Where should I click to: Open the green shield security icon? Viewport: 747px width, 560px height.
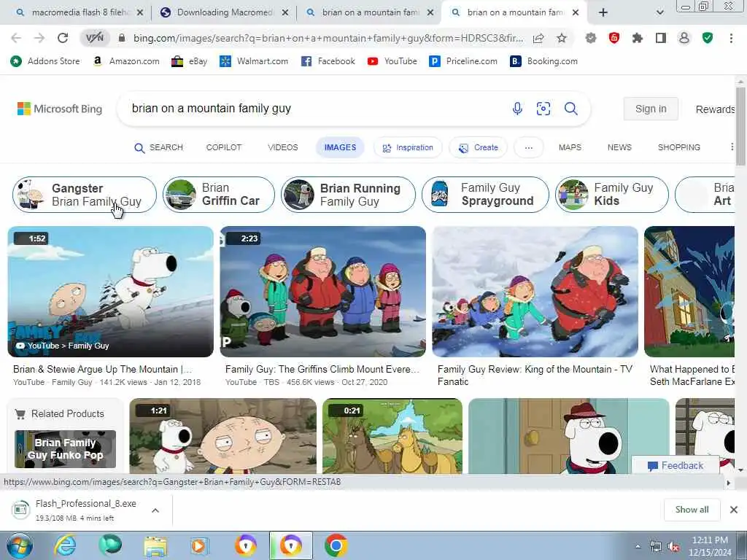(708, 38)
